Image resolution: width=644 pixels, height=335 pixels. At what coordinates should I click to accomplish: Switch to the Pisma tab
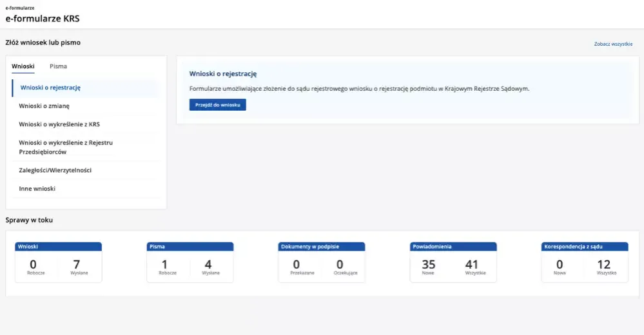point(58,66)
